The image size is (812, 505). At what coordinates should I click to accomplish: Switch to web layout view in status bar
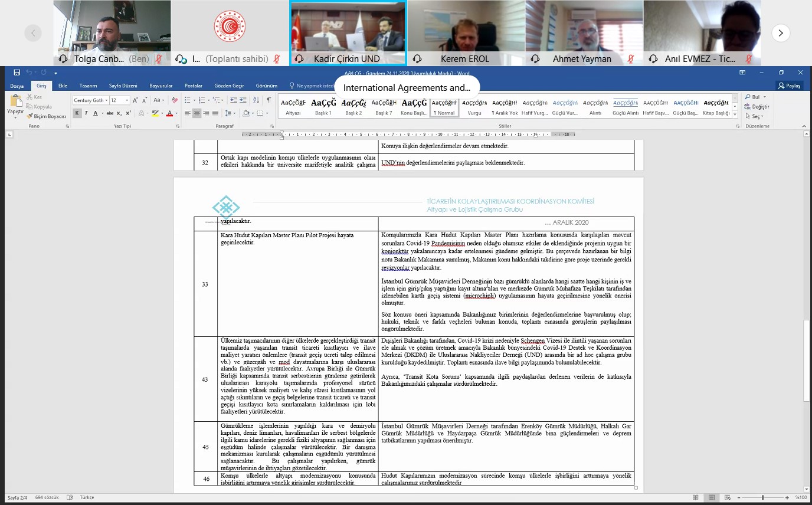pos(726,498)
